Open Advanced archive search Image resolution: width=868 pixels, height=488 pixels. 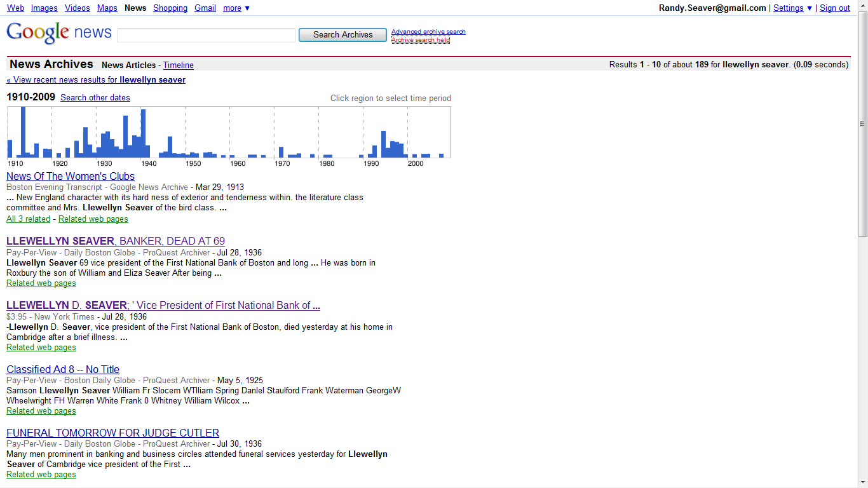pyautogui.click(x=428, y=32)
